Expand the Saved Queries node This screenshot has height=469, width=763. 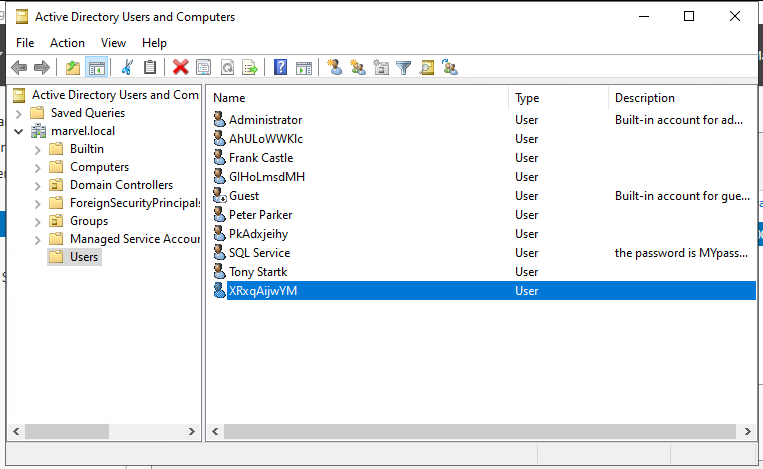point(19,113)
